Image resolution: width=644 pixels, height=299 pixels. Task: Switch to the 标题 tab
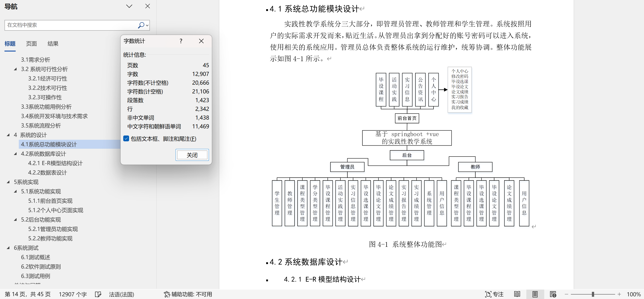[x=10, y=44]
